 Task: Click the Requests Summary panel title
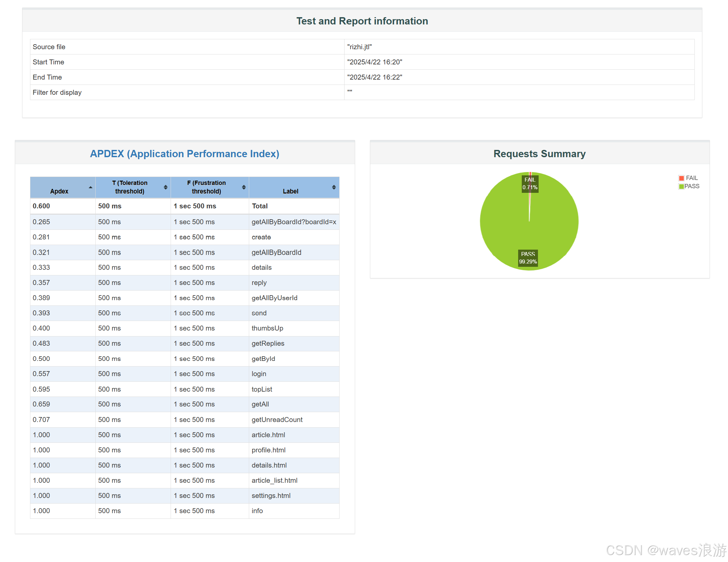(539, 154)
